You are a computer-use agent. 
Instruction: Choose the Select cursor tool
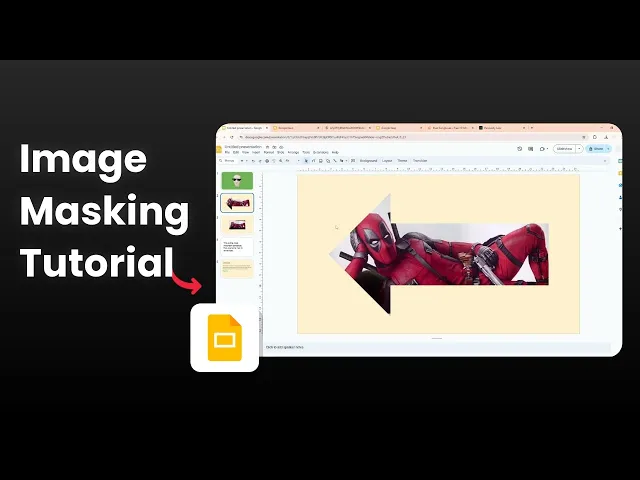pyautogui.click(x=306, y=161)
